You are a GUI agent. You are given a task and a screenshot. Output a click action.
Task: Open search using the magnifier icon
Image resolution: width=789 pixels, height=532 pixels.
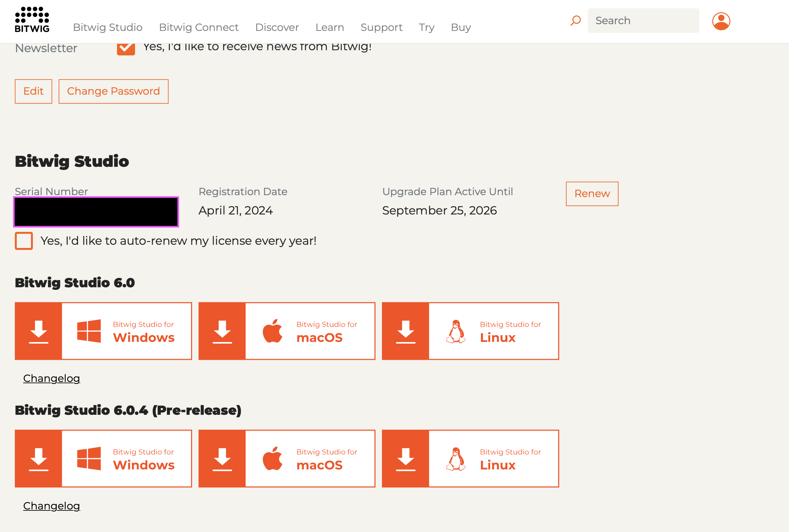575,20
